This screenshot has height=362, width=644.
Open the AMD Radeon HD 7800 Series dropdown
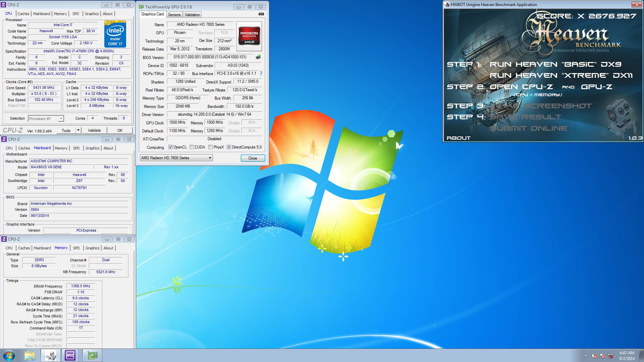tap(176, 158)
